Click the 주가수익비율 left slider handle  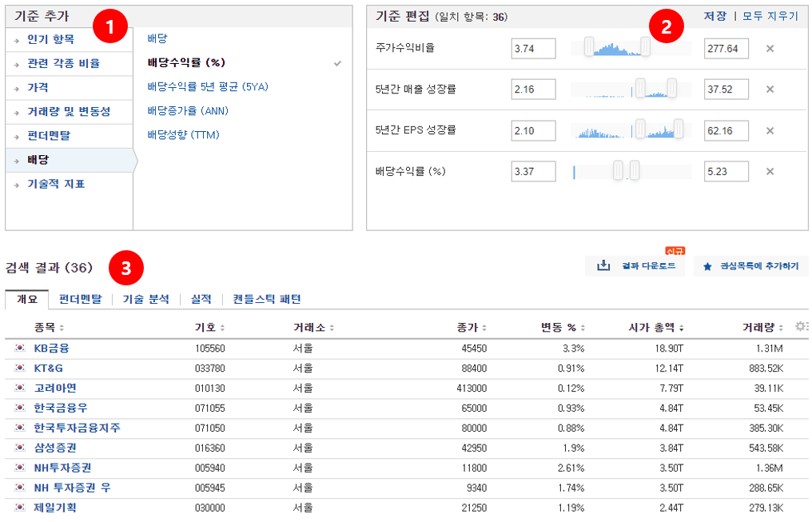pos(589,46)
